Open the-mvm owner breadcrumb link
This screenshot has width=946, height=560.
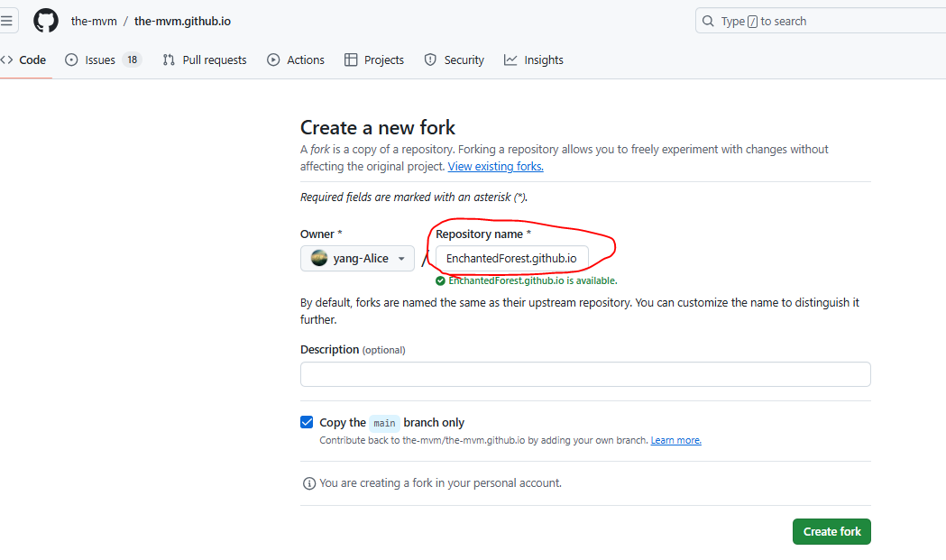click(x=94, y=21)
